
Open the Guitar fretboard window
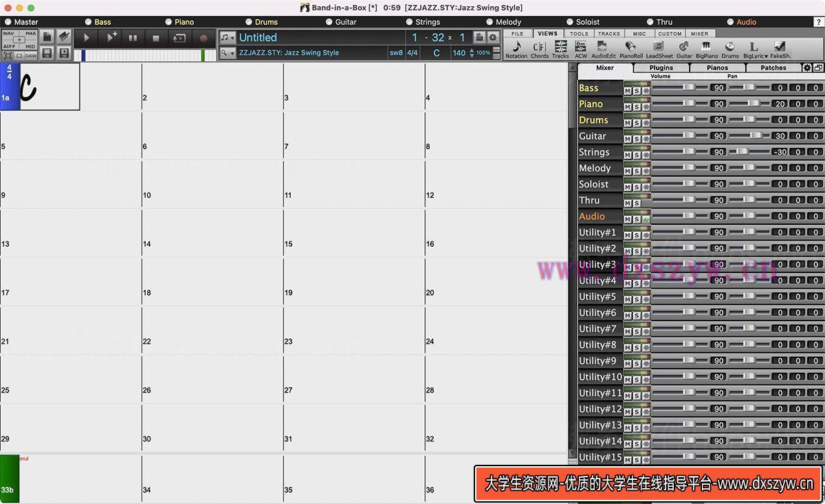click(x=684, y=49)
